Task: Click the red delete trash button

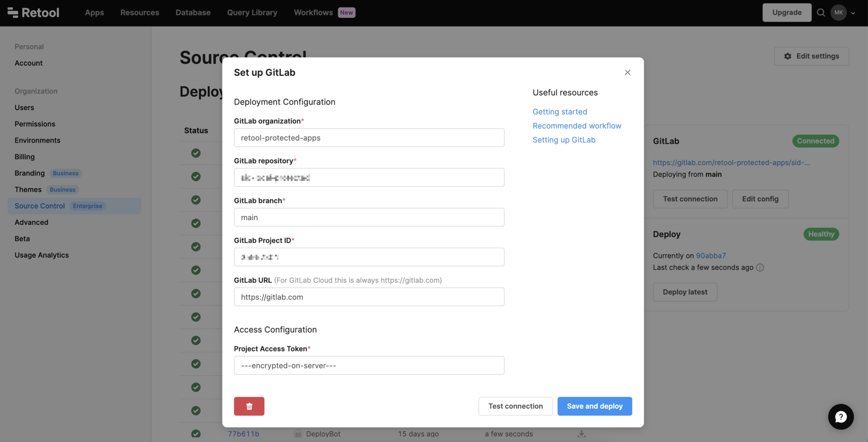Action: point(249,406)
